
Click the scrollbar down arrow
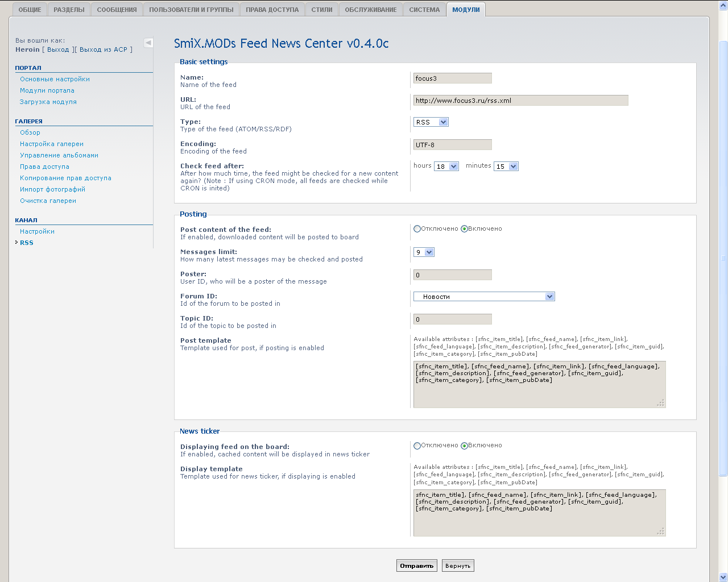[x=723, y=577]
